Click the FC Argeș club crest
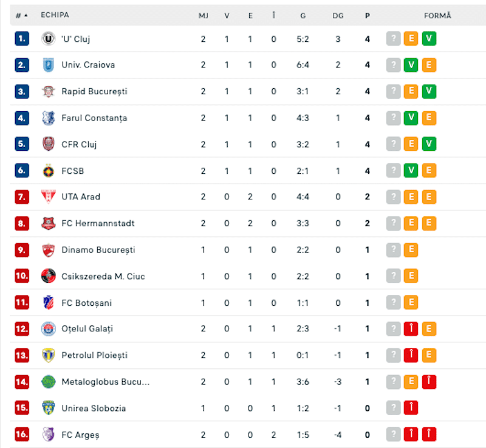This screenshot has height=448, width=486. (49, 435)
